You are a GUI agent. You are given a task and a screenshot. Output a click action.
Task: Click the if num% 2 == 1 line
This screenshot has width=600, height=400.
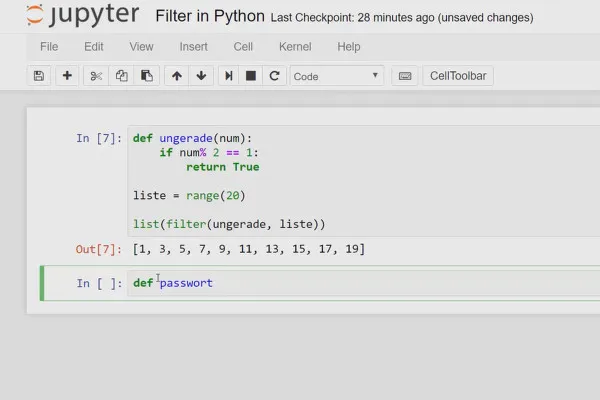point(209,153)
